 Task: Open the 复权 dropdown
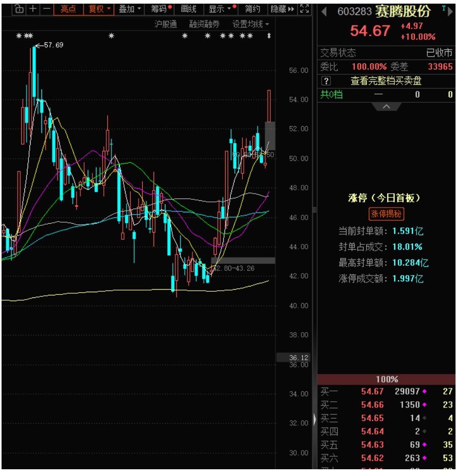[x=99, y=9]
